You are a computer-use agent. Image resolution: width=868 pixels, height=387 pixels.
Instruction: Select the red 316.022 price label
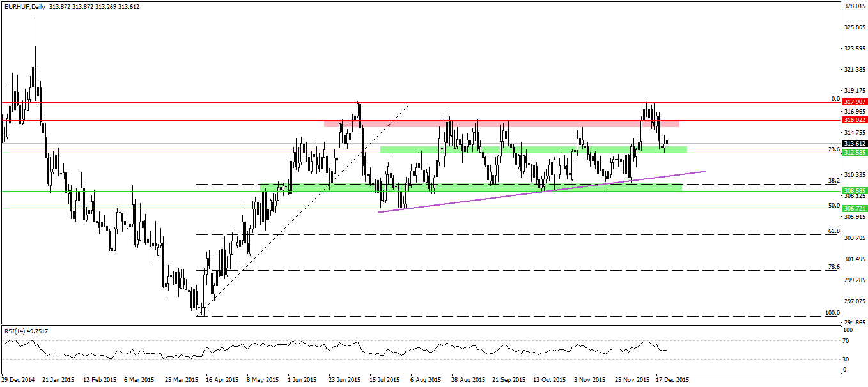[x=853, y=120]
